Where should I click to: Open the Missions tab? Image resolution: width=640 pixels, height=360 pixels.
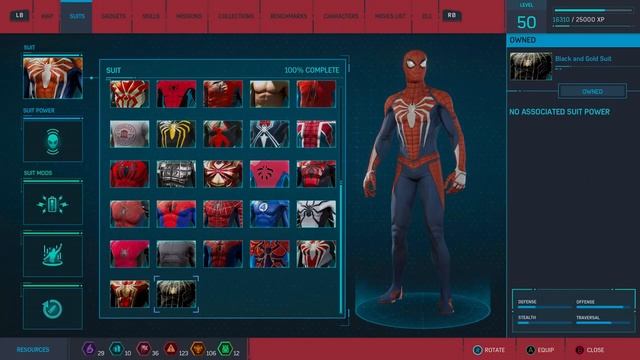pyautogui.click(x=189, y=16)
